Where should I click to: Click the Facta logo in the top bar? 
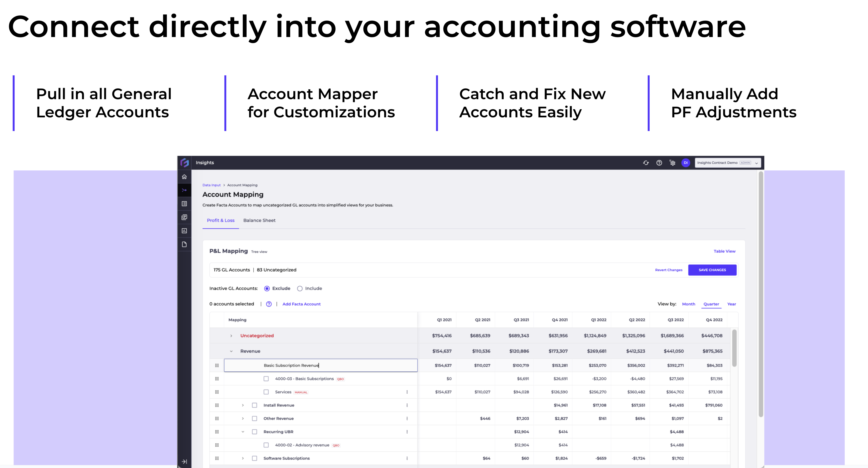(184, 163)
